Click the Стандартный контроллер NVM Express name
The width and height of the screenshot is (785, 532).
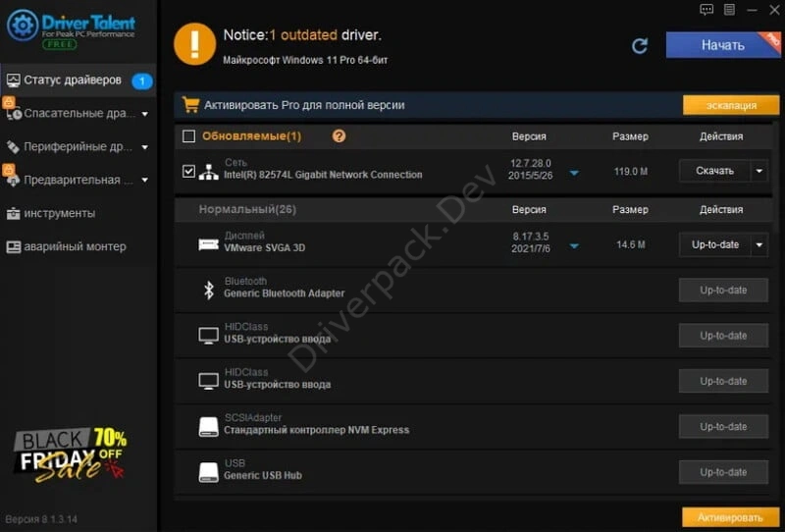[x=316, y=430]
